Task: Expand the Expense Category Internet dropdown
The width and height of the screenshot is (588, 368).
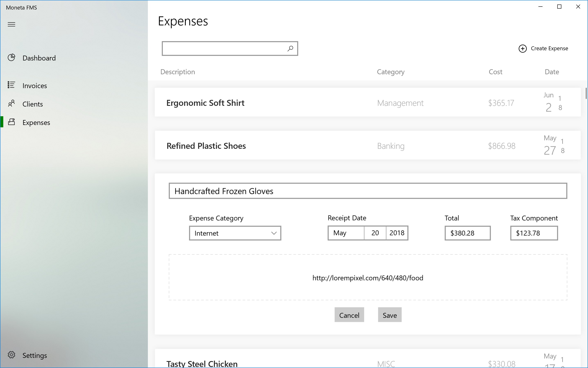Action: (235, 233)
